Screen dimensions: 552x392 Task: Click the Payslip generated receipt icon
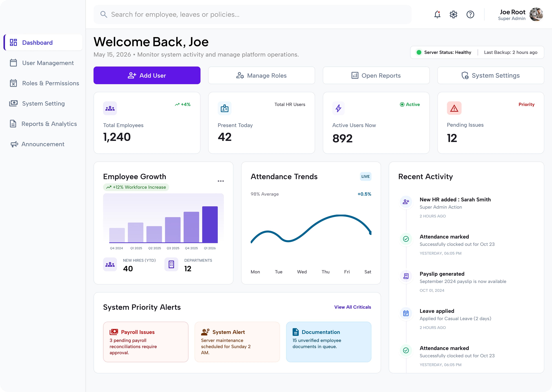[406, 276]
